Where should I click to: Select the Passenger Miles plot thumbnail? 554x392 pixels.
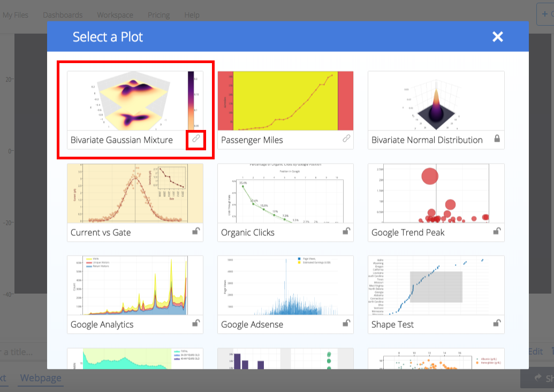tap(285, 101)
